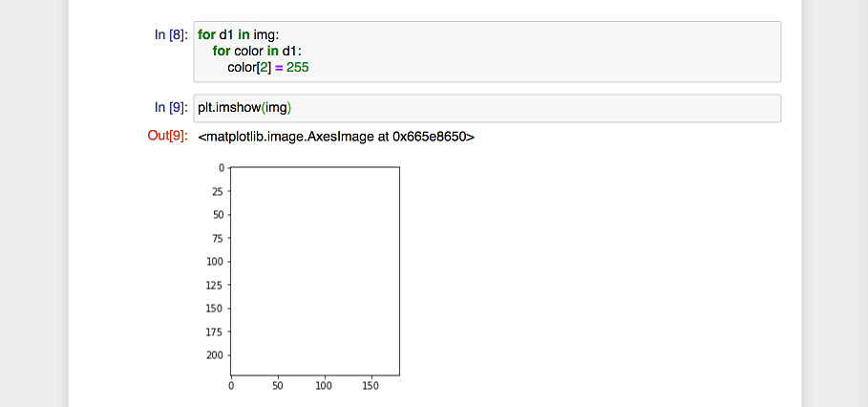Click the red Out[9] output prompt
The image size is (868, 407).
[167, 137]
